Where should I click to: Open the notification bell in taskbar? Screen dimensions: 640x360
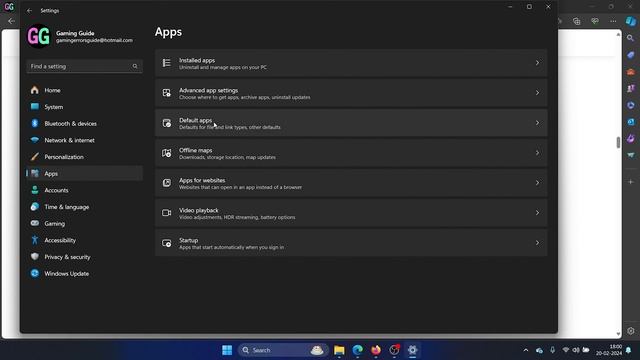coord(629,350)
